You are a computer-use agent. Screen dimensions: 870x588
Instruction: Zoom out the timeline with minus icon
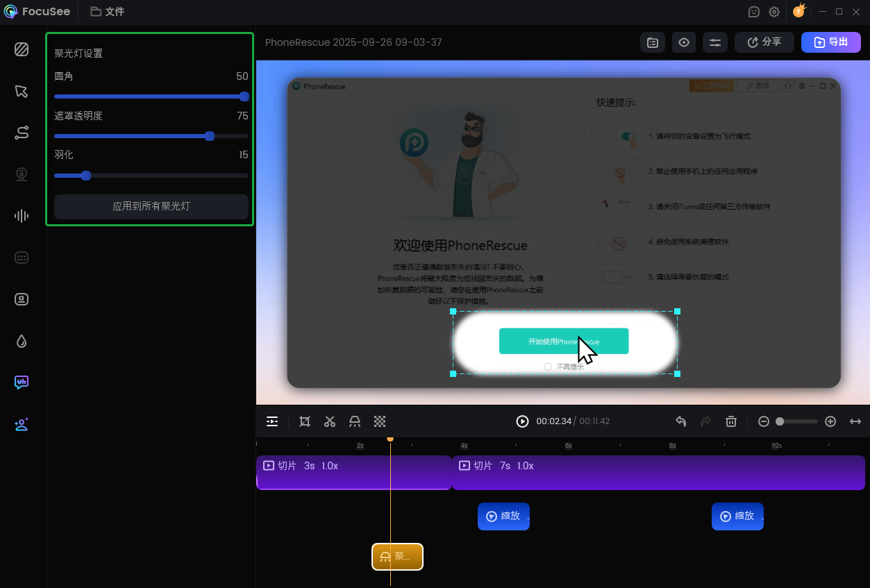coord(764,421)
